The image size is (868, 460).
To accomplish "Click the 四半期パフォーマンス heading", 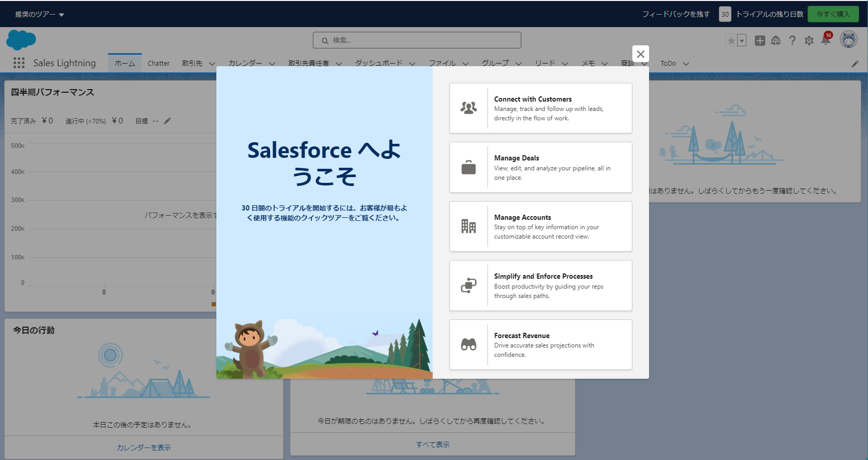I will pos(53,92).
